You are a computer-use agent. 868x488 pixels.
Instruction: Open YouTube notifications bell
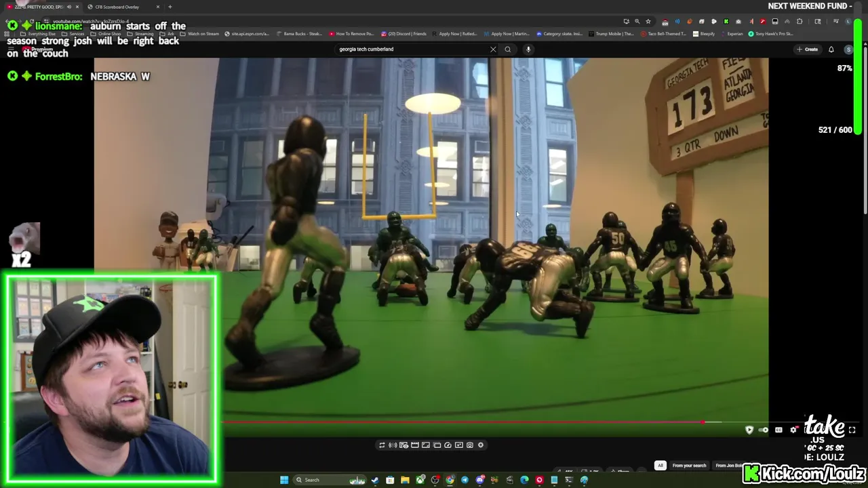[x=831, y=49]
